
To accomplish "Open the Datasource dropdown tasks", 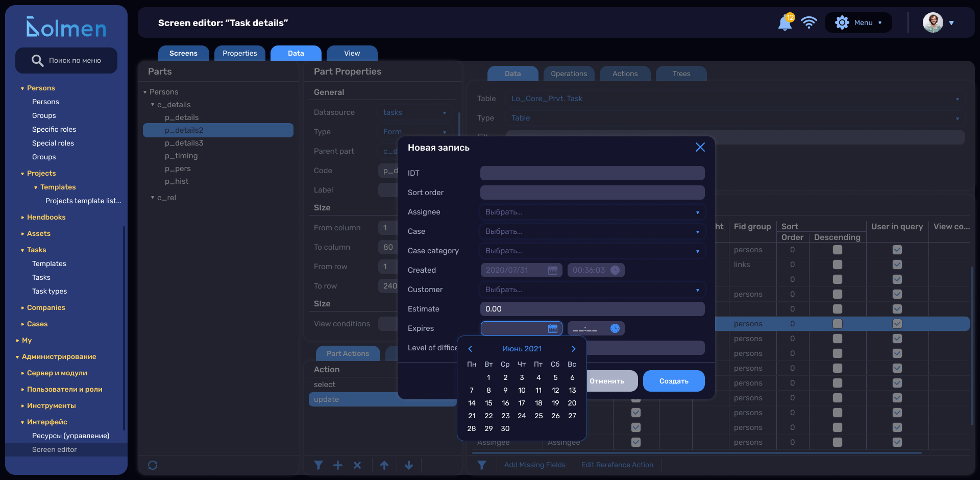I will pos(414,112).
